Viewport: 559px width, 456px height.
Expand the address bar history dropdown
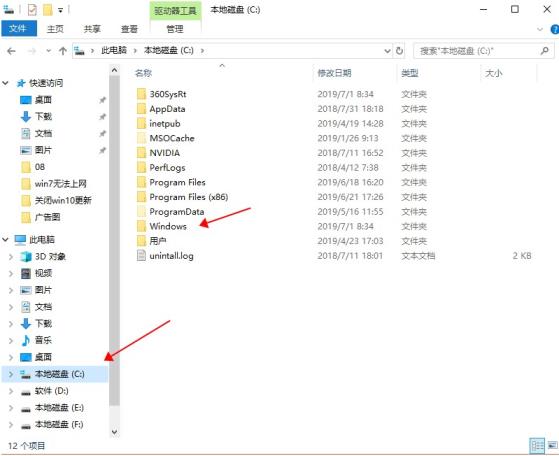click(388, 51)
